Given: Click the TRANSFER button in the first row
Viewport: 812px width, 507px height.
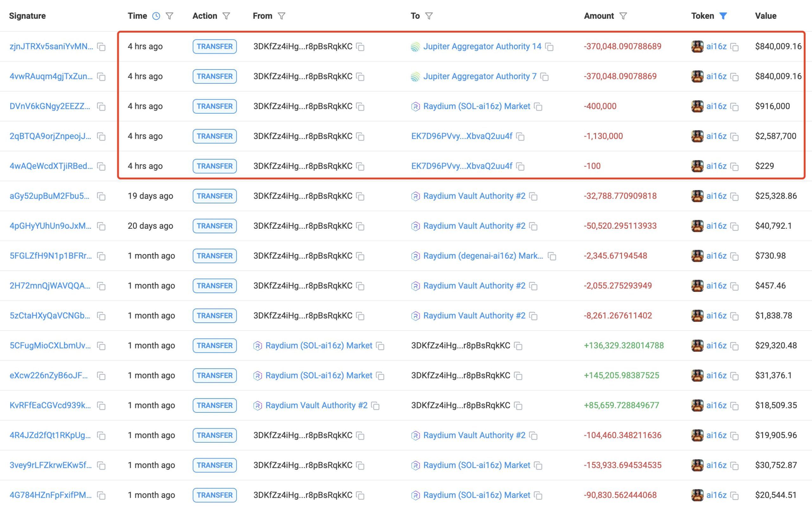Looking at the screenshot, I should (x=214, y=46).
